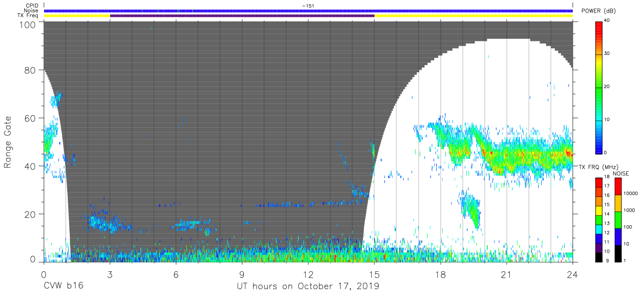Click the x-axis hour label '24'
Screen dimensions: 644x297
(x=573, y=274)
